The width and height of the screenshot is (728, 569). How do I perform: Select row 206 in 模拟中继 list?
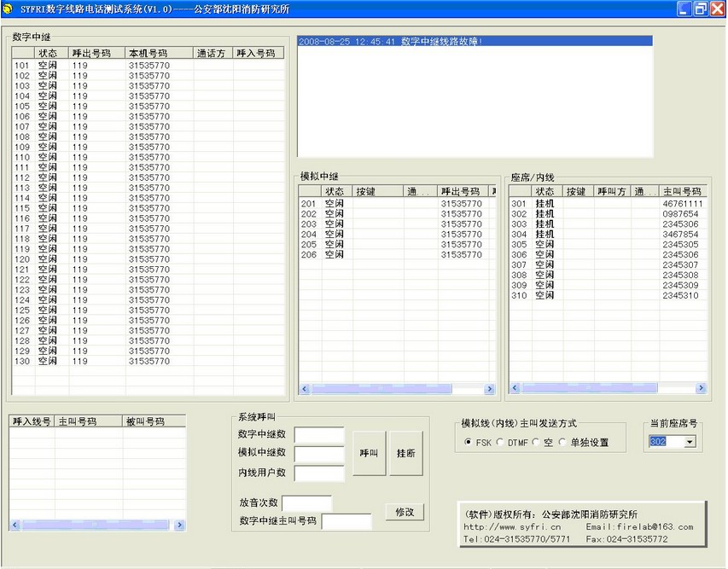pos(398,255)
